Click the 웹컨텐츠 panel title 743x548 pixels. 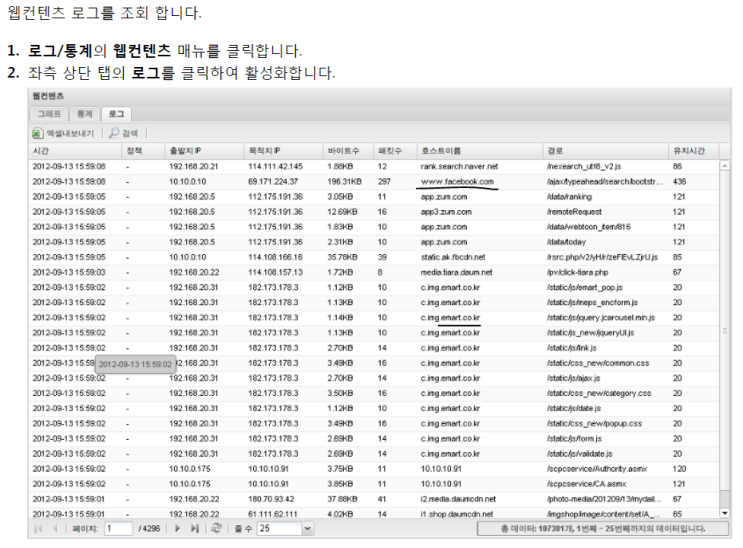click(48, 96)
